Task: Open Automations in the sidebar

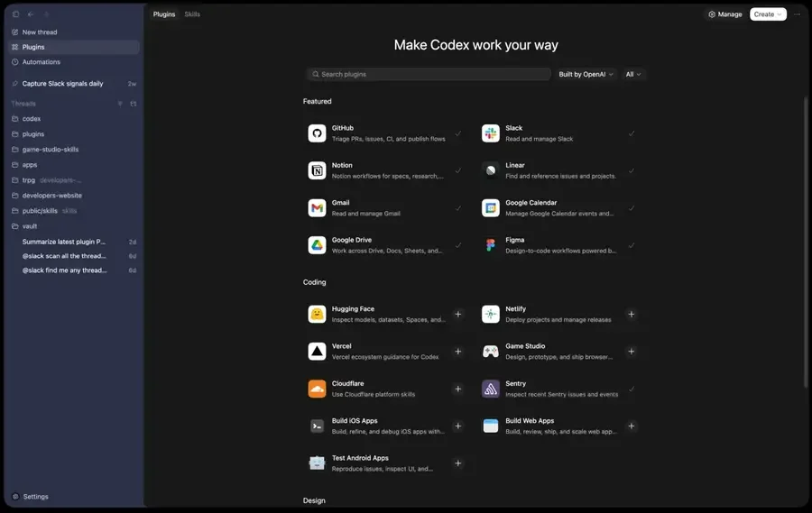Action: tap(42, 62)
